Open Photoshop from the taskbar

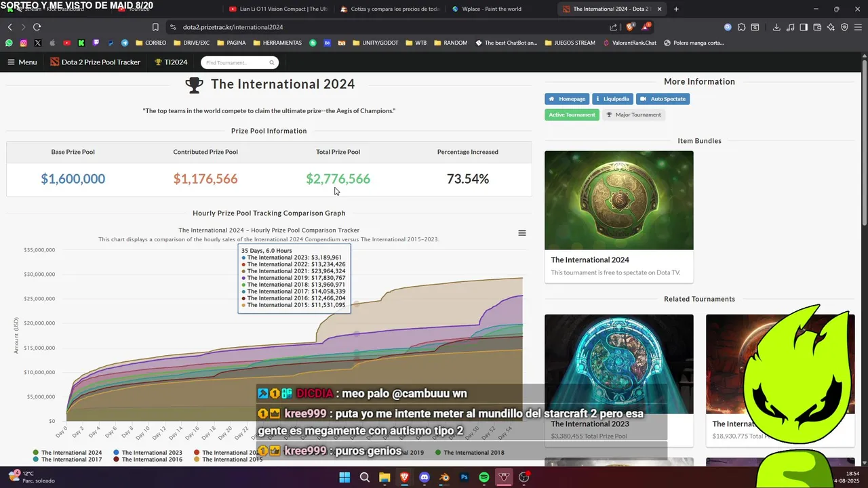465,477
